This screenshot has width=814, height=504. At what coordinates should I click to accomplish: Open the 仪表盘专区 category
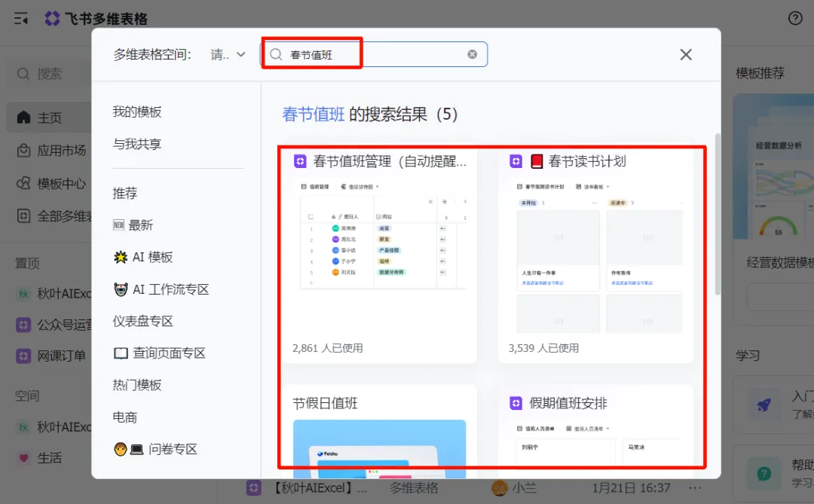point(142,321)
